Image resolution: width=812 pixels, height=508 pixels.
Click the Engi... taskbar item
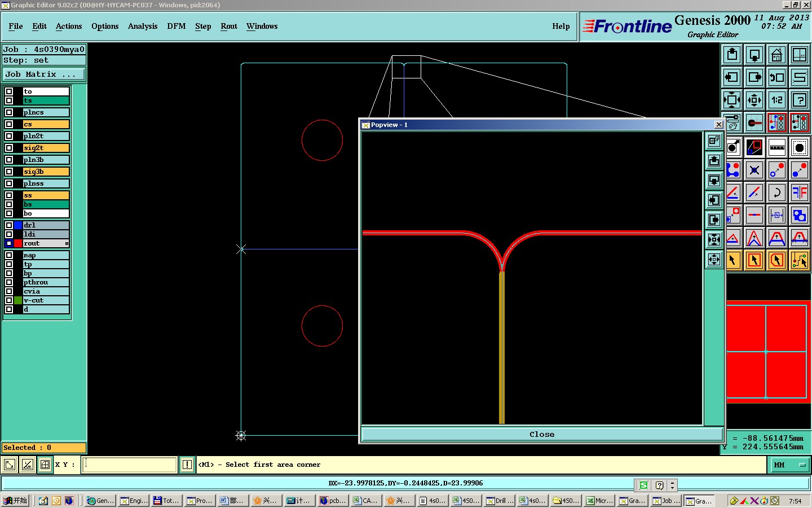click(134, 501)
